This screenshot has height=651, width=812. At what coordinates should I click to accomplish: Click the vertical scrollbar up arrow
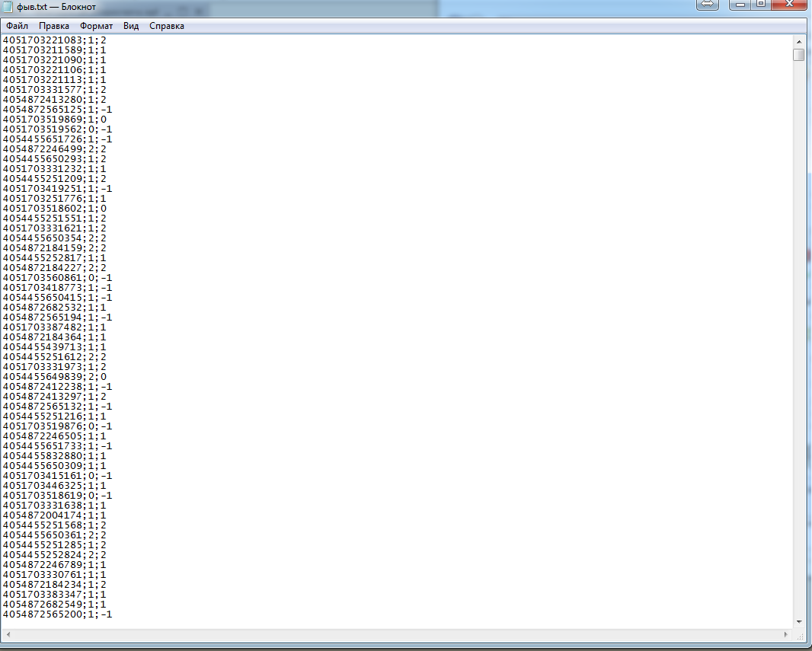point(799,41)
